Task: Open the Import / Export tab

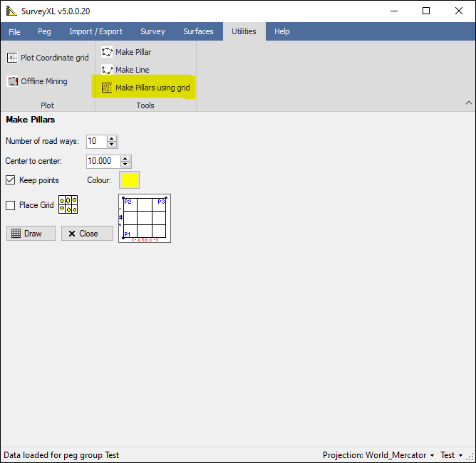Action: (x=95, y=31)
